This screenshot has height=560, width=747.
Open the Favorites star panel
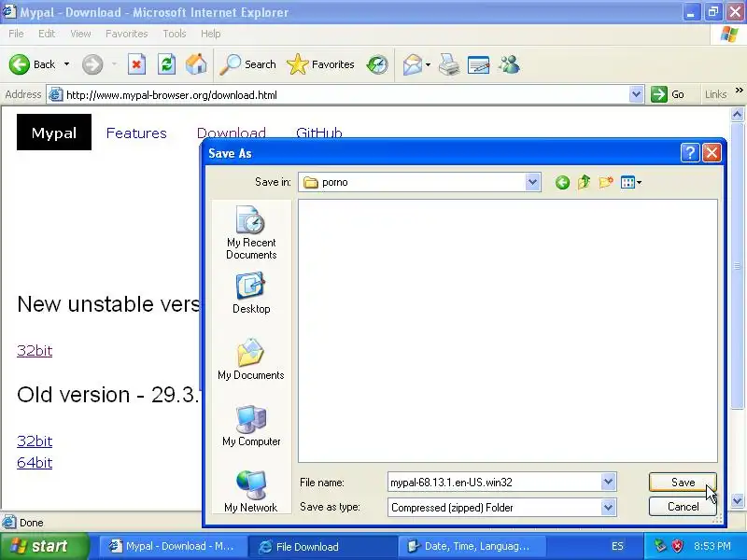[297, 64]
